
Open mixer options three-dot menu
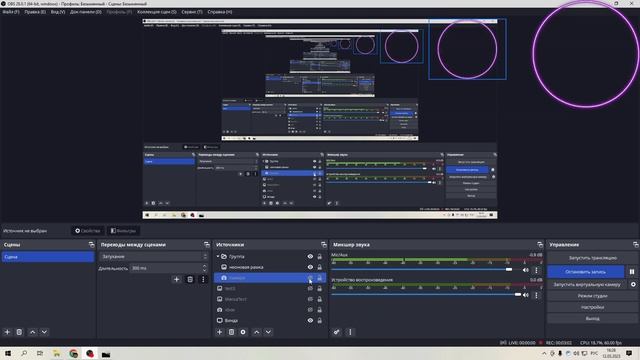point(350,332)
